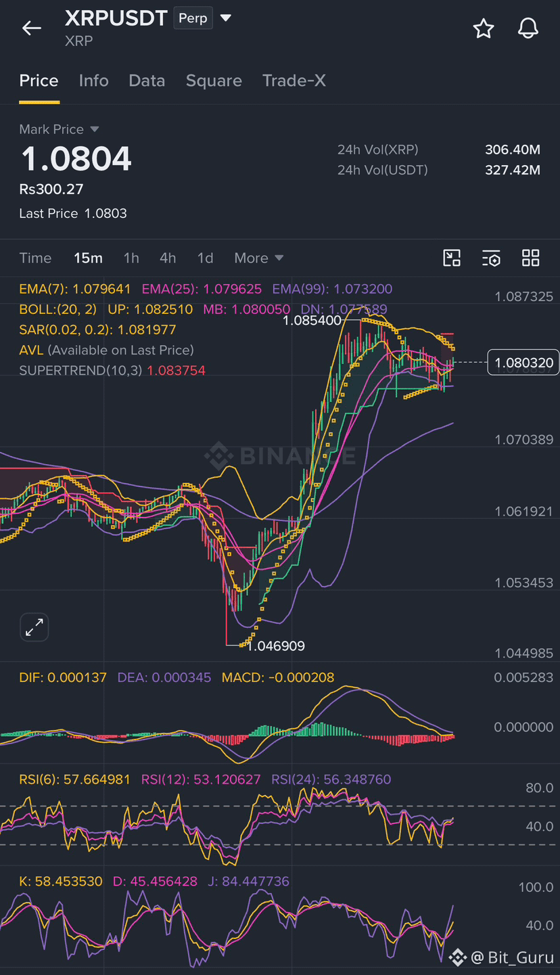Image resolution: width=560 pixels, height=975 pixels.
Task: Tap the AVL indicator label
Action: pos(31,350)
